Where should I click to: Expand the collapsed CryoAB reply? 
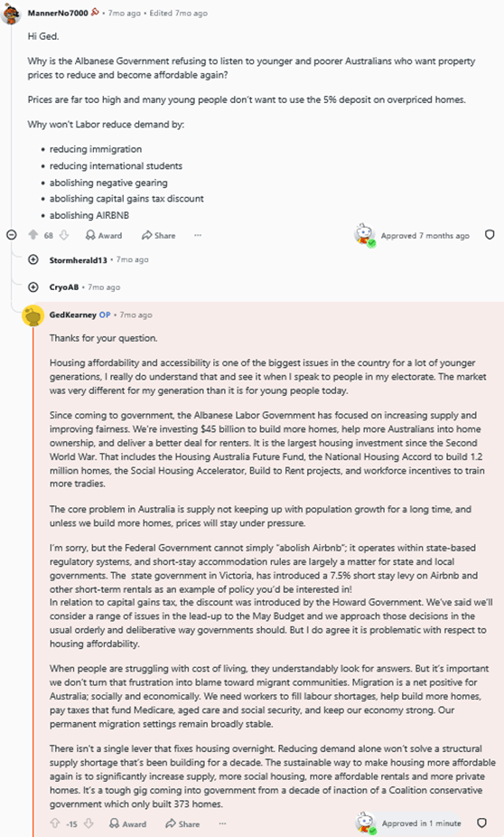tap(33, 287)
